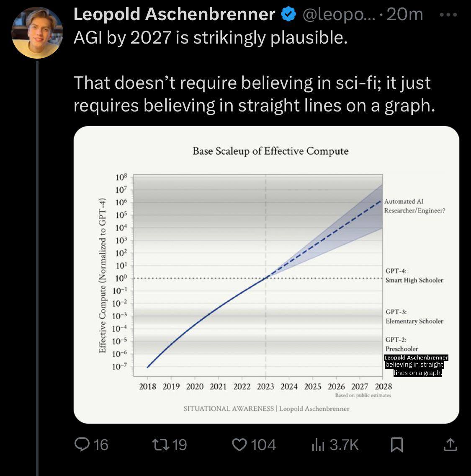471x476 pixels.
Task: Click the retweet icon
Action: [160, 445]
